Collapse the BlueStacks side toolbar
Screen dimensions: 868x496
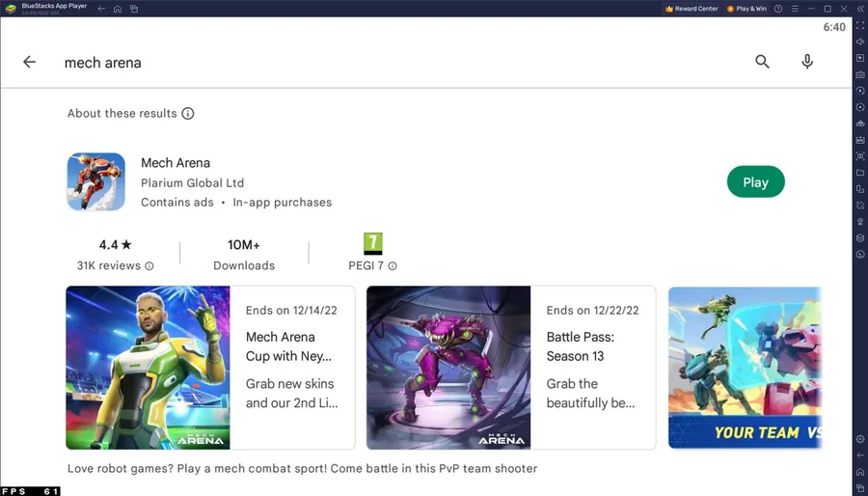pyautogui.click(x=860, y=9)
